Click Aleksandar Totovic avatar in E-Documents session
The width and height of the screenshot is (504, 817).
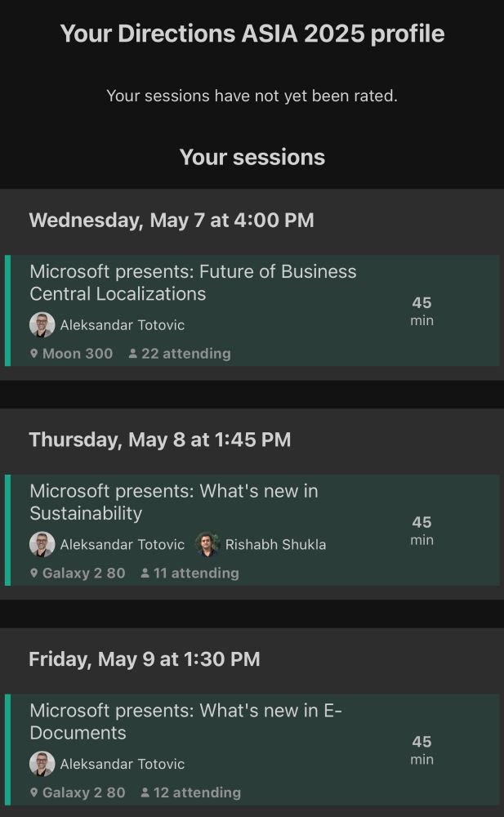pyautogui.click(x=42, y=764)
